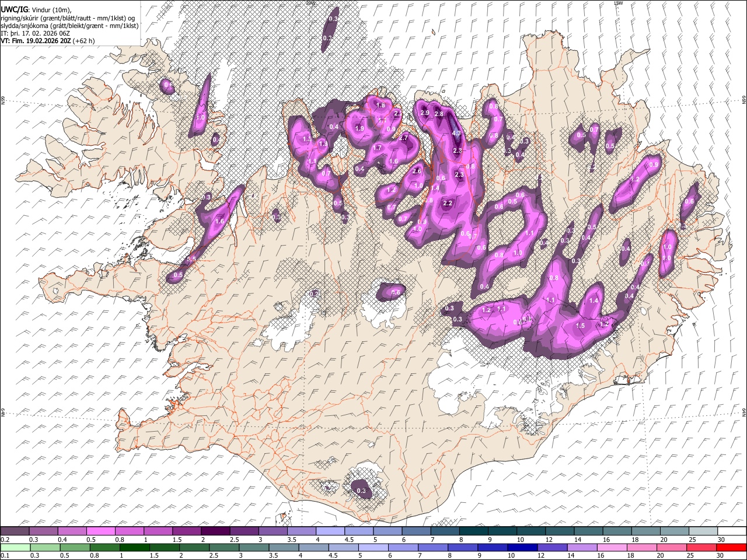The image size is (747, 560).
Task: Click the 0.3 value over the southern glacier
Action: 361,491
